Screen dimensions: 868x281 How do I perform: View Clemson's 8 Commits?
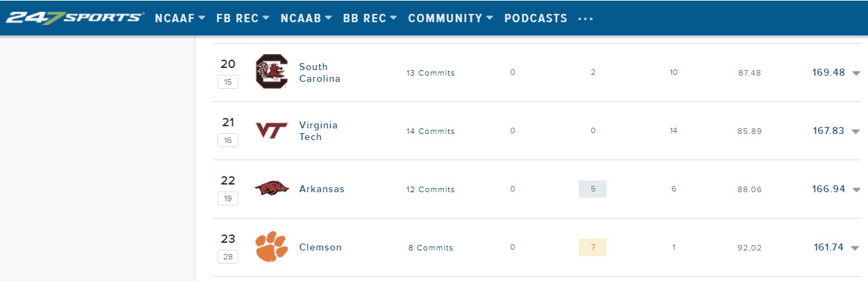tap(430, 248)
